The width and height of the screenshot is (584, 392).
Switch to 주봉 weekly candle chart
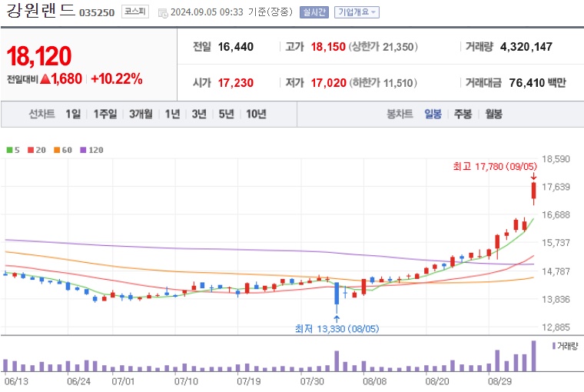pos(463,114)
